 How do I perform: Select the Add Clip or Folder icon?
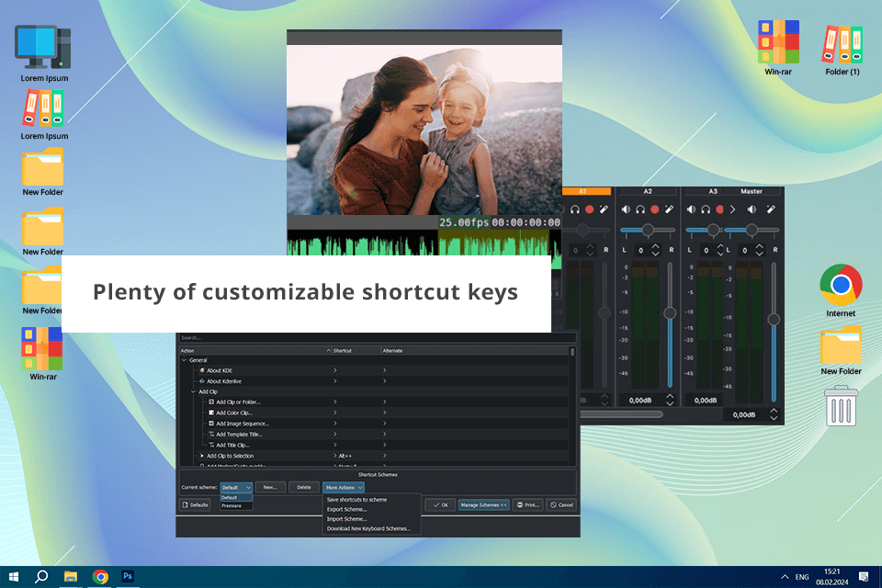tap(211, 401)
